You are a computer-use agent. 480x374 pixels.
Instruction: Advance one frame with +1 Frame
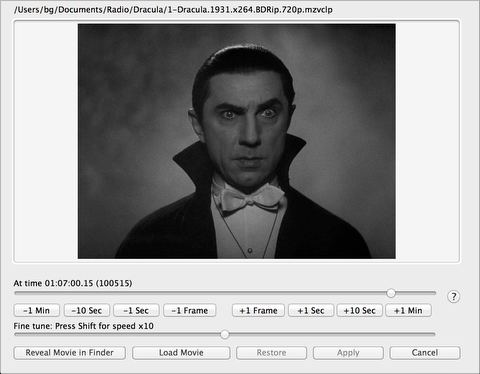click(258, 311)
